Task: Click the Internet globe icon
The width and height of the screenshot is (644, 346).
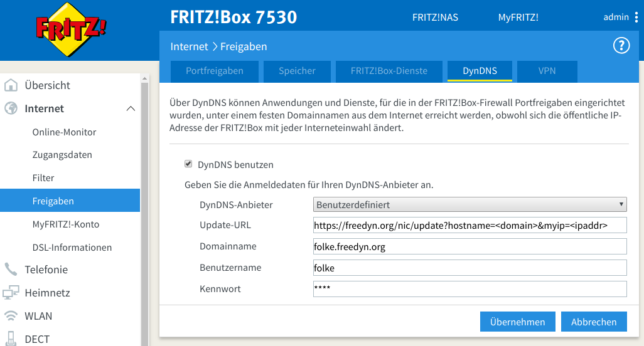Action: pos(11,108)
